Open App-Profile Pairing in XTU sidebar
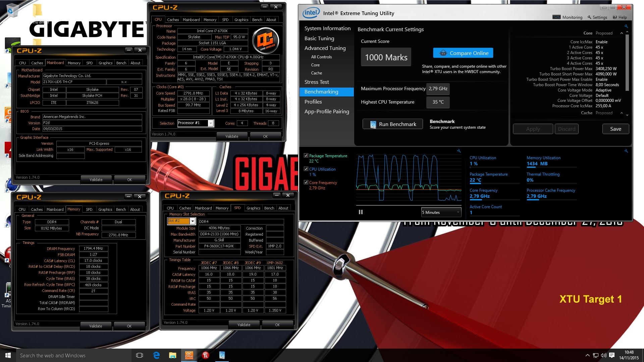 click(x=327, y=111)
